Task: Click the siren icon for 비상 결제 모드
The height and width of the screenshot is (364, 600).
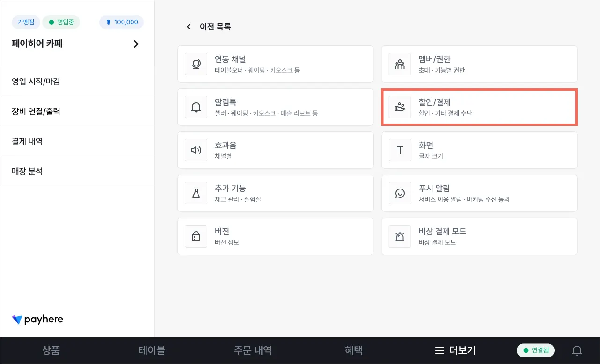Action: coord(400,236)
